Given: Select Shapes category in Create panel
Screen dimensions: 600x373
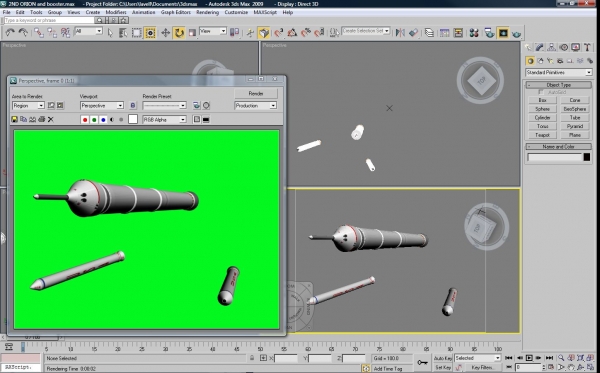Looking at the screenshot, I should (x=540, y=61).
